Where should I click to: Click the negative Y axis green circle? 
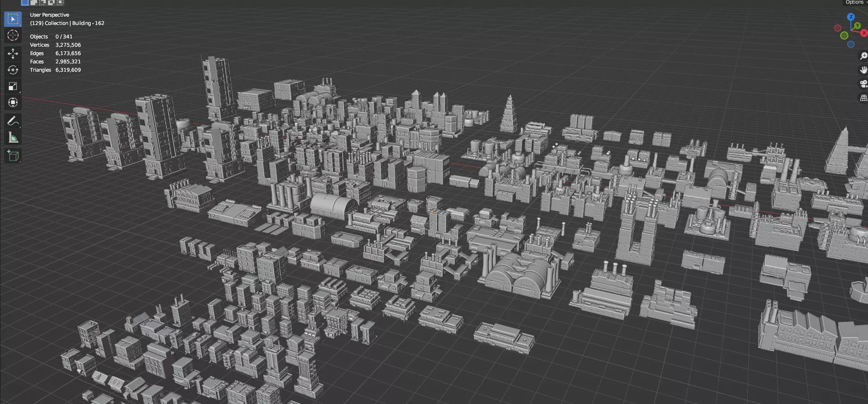[844, 36]
